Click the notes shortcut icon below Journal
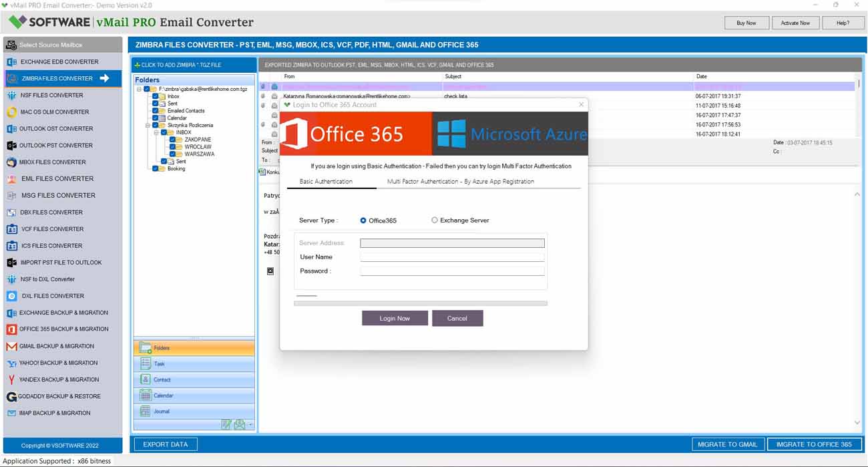The image size is (868, 467). [x=226, y=424]
